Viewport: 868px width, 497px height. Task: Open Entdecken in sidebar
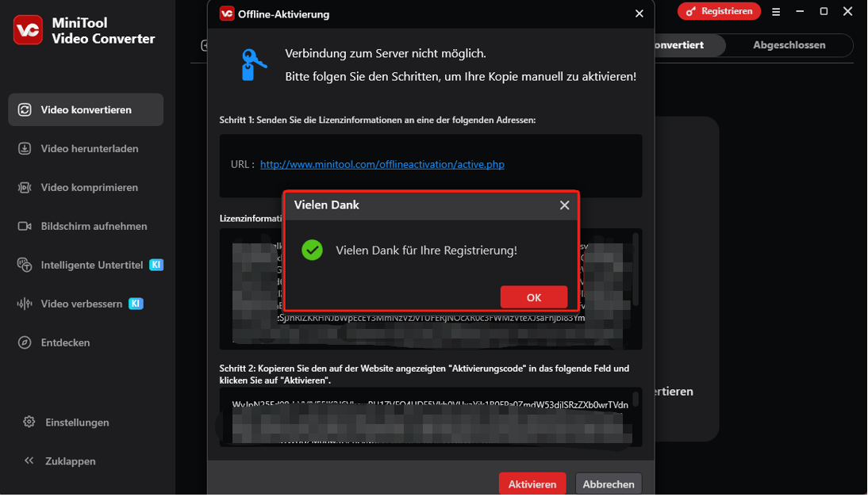pyautogui.click(x=86, y=342)
